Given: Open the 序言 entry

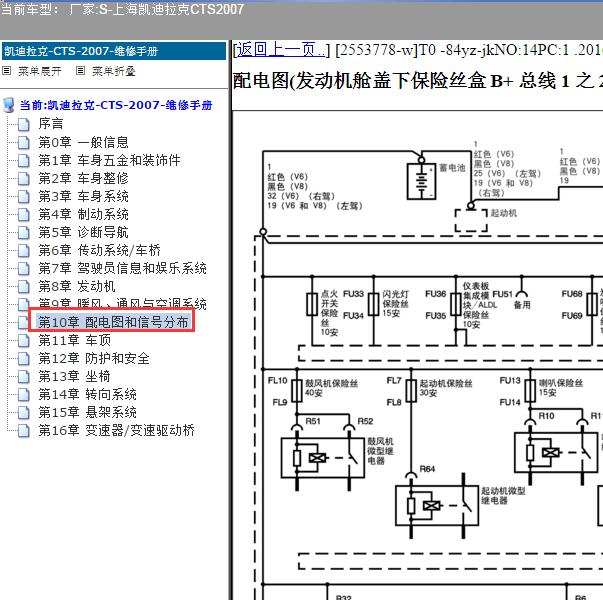Looking at the screenshot, I should 51,123.
